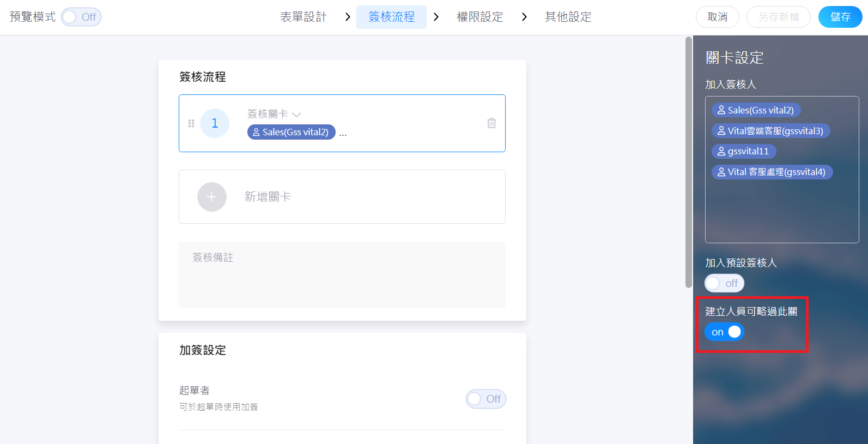The image size is (868, 444).
Task: Toggle the 預覽模式 switch
Action: coord(81,17)
